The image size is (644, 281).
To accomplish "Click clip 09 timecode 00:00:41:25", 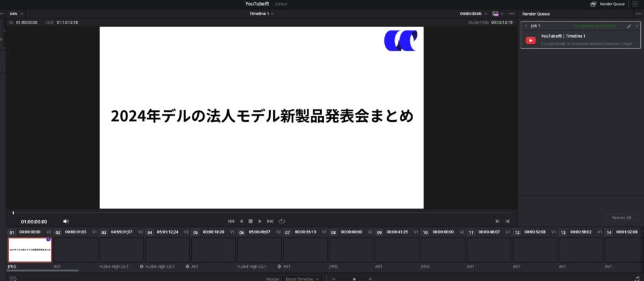I will pos(397,232).
